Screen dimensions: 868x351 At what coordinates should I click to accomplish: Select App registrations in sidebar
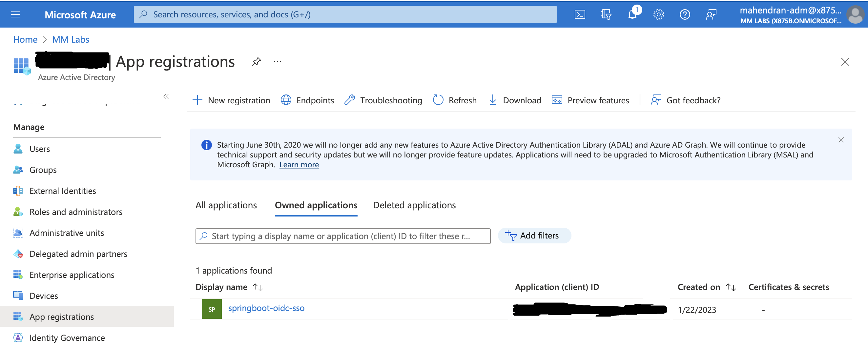87,317
